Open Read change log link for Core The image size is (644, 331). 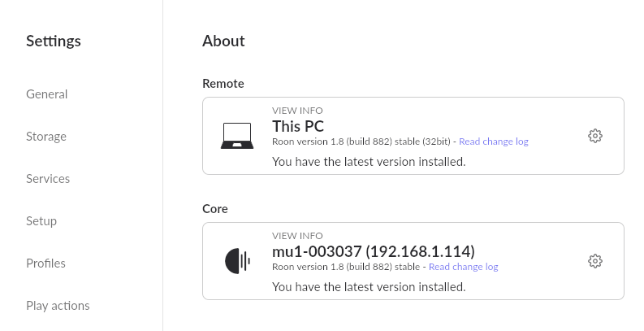(463, 267)
